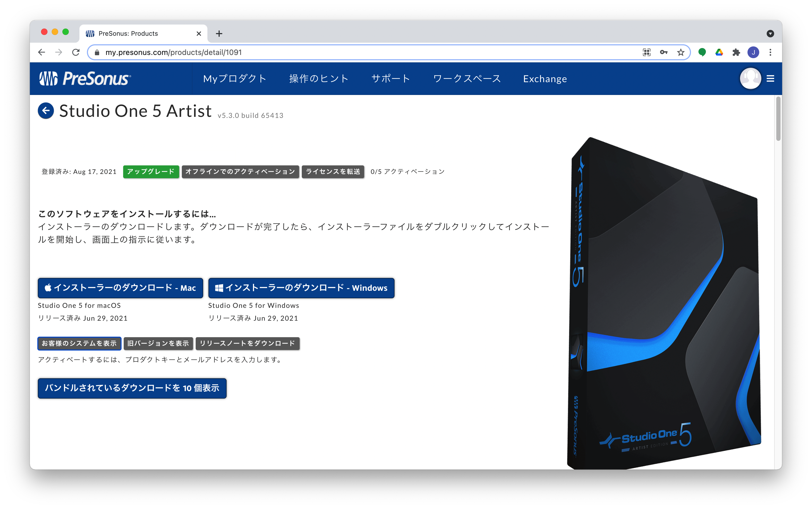Open the 操作のヒント menu item
The height and width of the screenshot is (509, 812).
(319, 78)
